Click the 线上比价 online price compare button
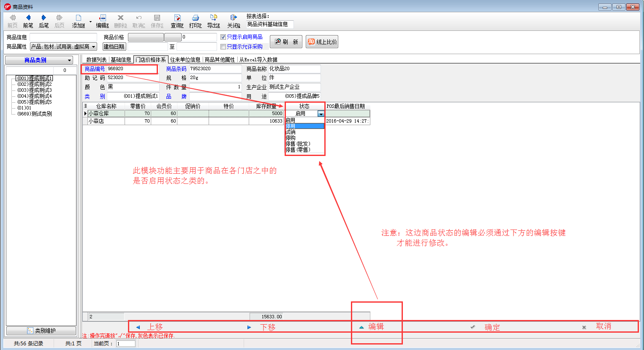Image resolution: width=644 pixels, height=350 pixels. coord(322,41)
